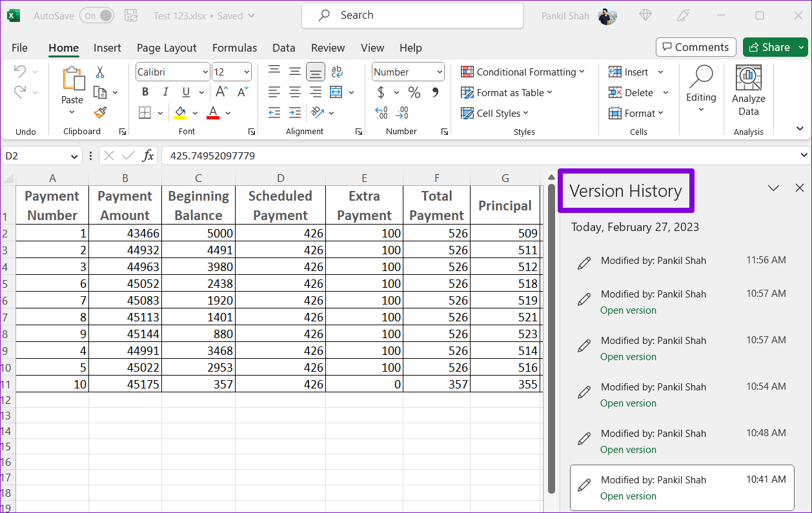Click the Percent Style icon
Screen dimensions: 812x513
[414, 92]
